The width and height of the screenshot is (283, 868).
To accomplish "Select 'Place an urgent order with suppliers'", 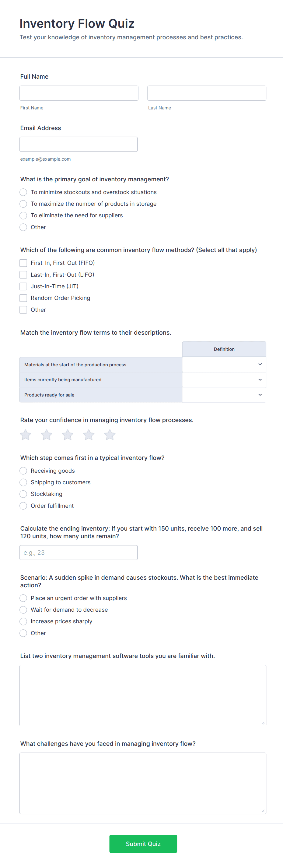I will (23, 598).
